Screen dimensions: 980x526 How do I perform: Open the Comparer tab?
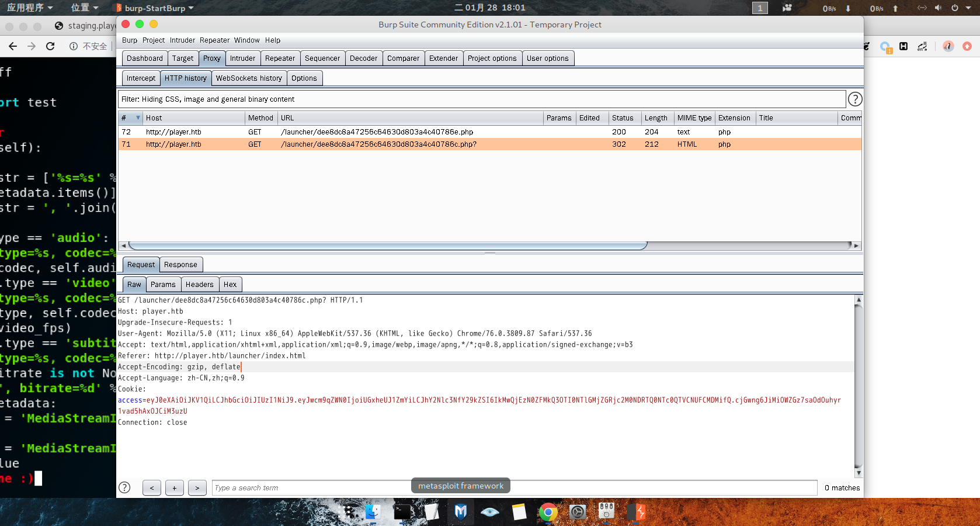coord(403,58)
